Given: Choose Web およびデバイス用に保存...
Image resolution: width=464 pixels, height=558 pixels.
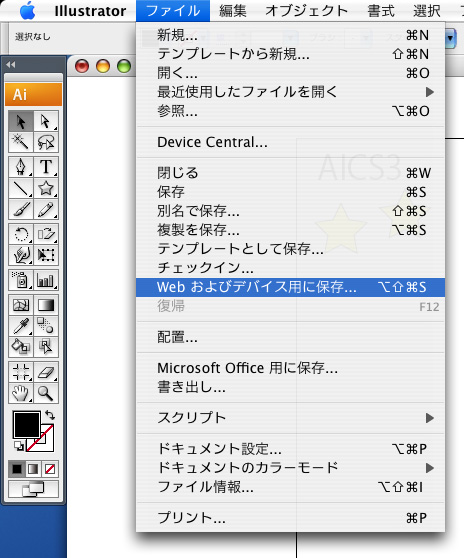Looking at the screenshot, I should (x=290, y=287).
